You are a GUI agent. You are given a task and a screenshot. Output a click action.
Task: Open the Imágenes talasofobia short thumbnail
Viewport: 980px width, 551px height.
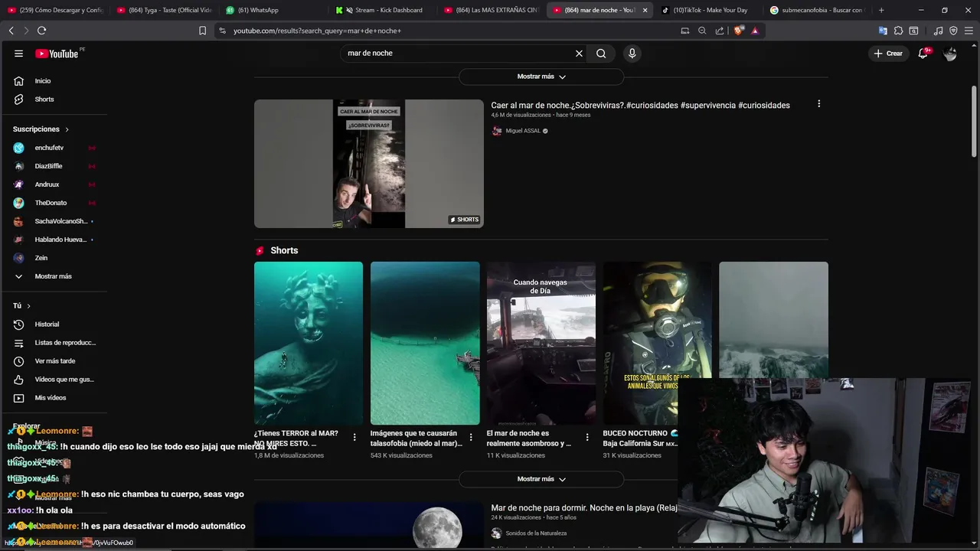(x=425, y=343)
